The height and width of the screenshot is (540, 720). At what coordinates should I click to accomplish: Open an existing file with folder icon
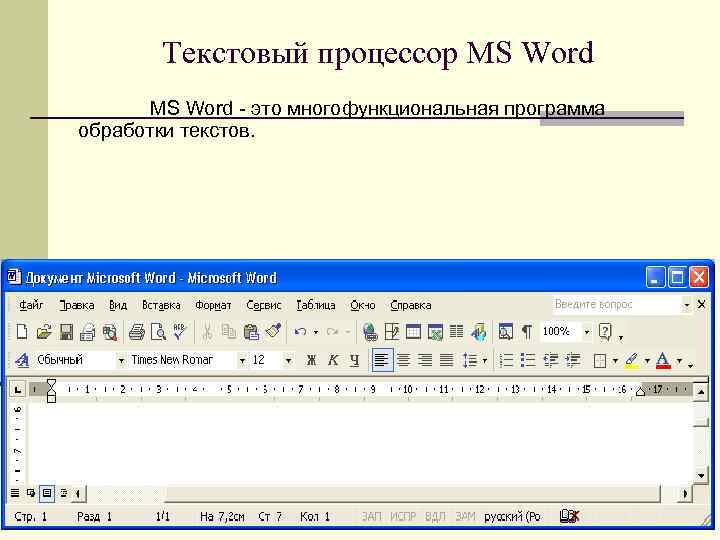[x=44, y=332]
